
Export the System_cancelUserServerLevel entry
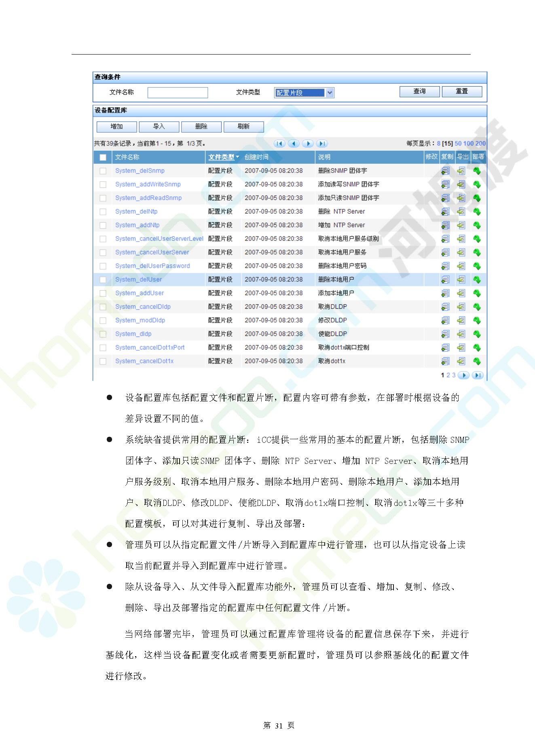[x=461, y=239]
